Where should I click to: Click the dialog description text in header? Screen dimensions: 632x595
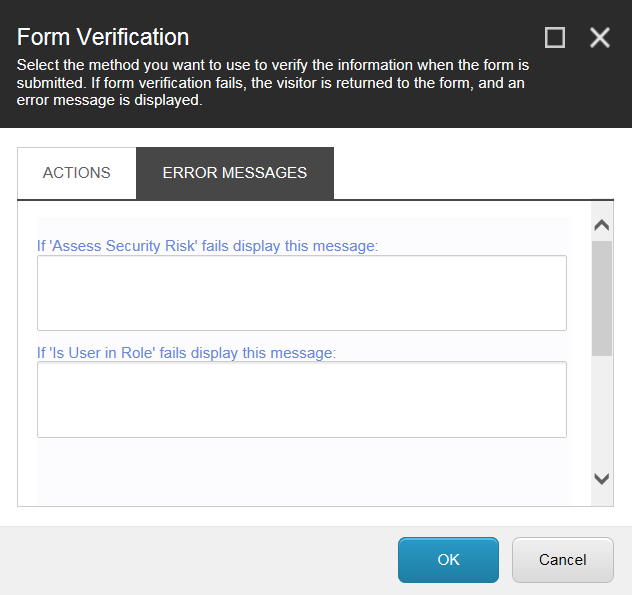click(x=270, y=83)
